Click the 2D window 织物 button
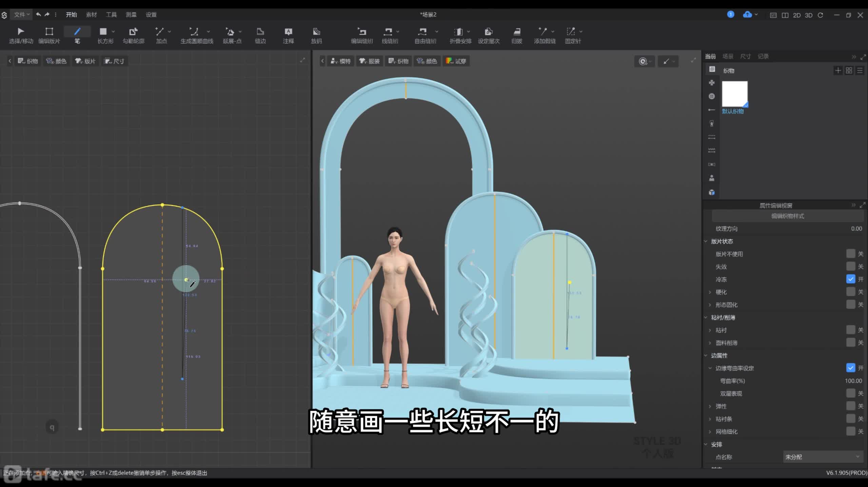Image resolution: width=868 pixels, height=487 pixels. (28, 61)
